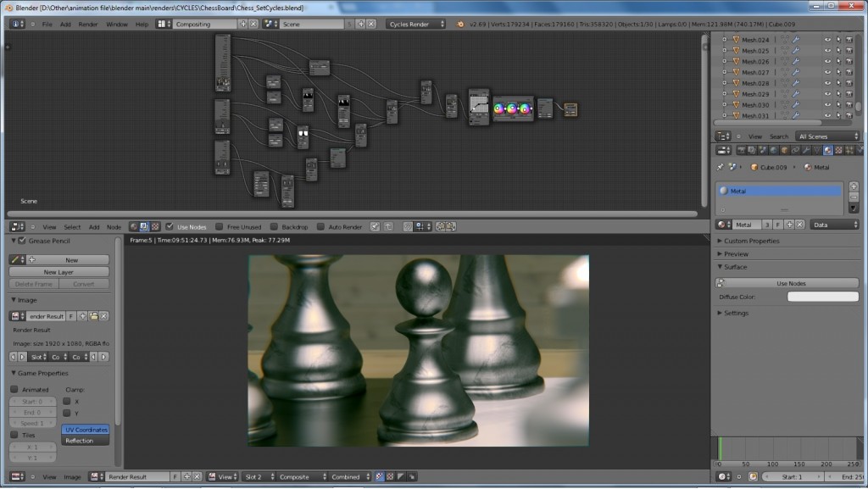Click the Diffuse Color swatch
This screenshot has width=868, height=489.
click(823, 296)
